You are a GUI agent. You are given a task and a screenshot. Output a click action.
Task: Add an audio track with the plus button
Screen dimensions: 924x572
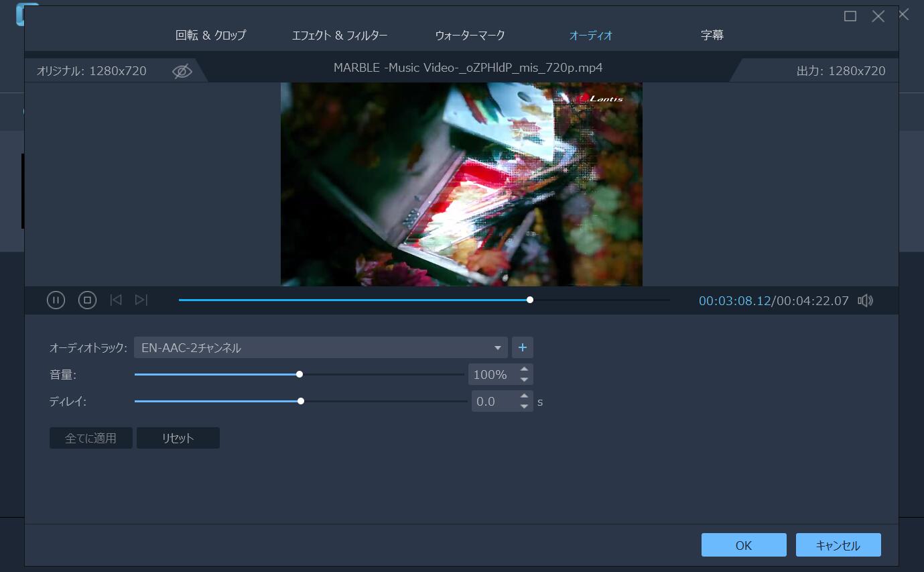click(523, 348)
